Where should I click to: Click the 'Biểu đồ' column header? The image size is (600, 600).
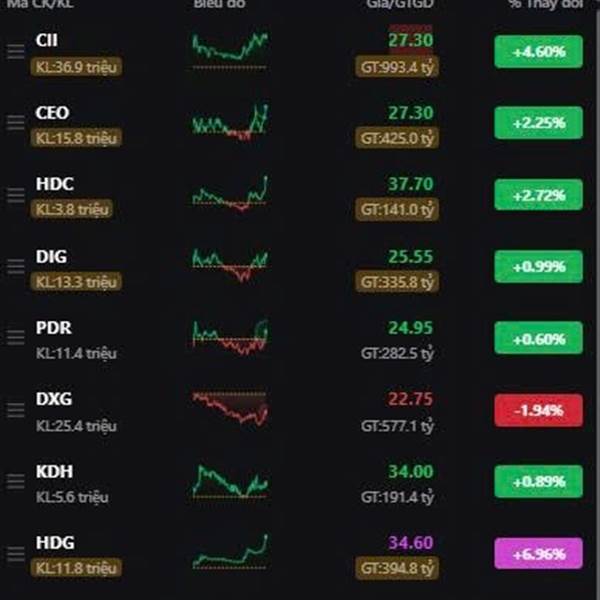pyautogui.click(x=220, y=5)
